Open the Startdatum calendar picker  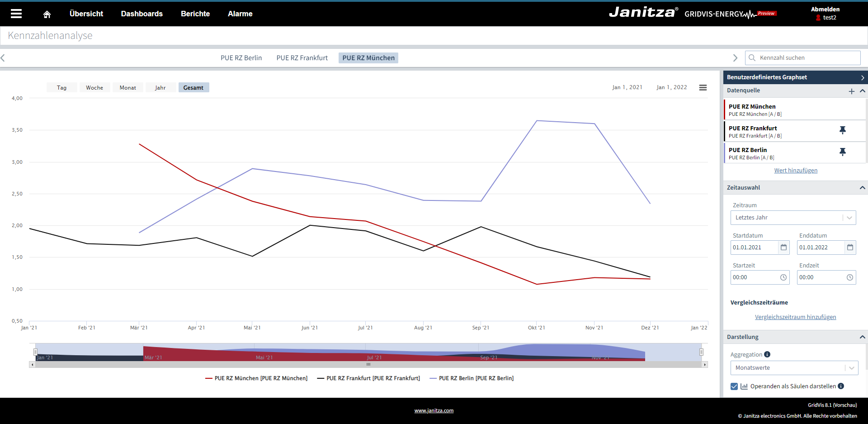(783, 248)
